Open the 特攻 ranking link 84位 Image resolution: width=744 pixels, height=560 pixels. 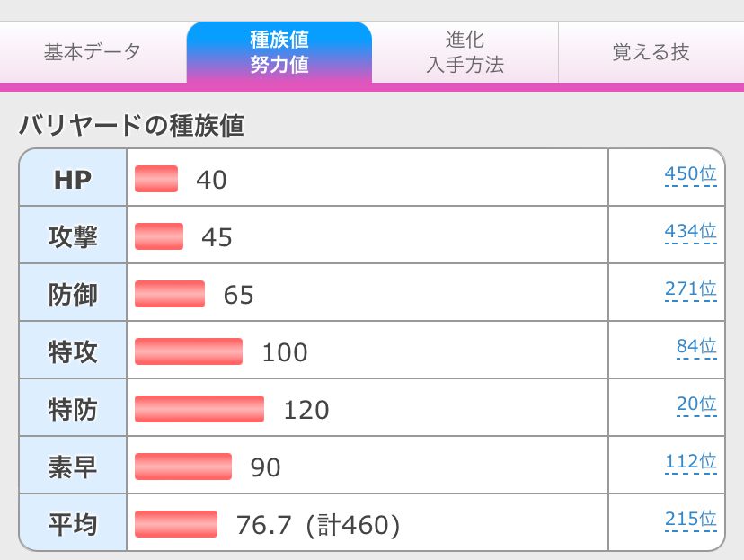(696, 346)
